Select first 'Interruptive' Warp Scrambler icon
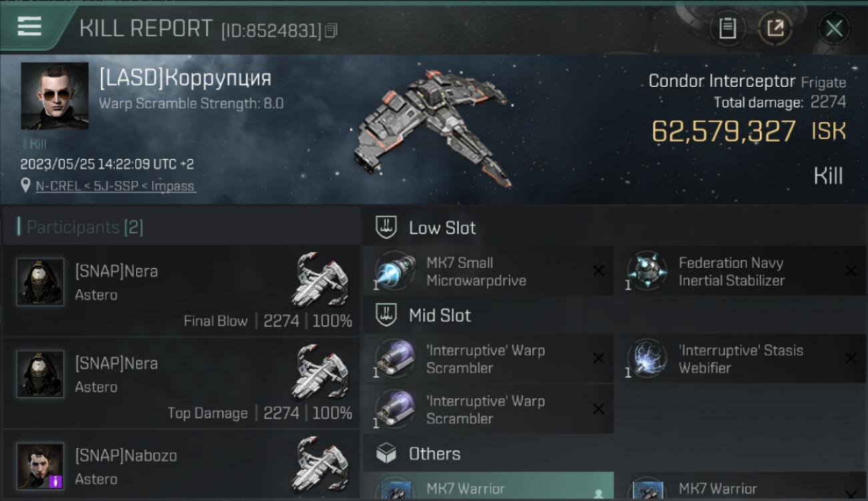The height and width of the screenshot is (501, 868). pyautogui.click(x=395, y=359)
